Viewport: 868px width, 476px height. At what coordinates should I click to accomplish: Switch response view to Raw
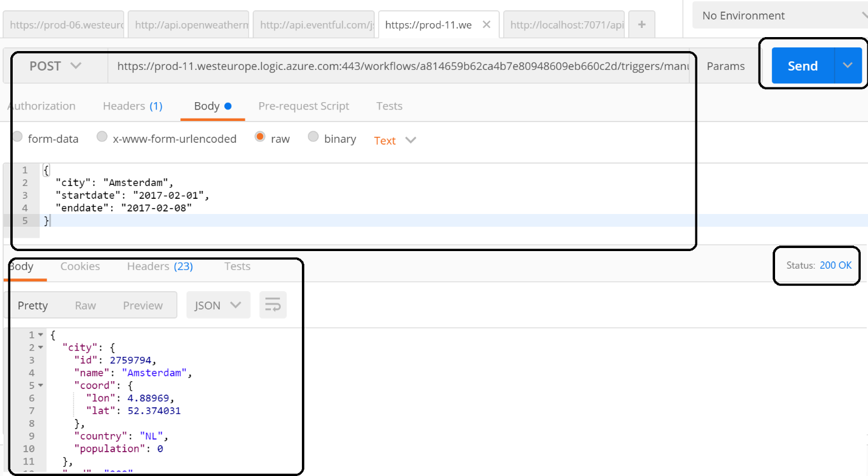[85, 305]
